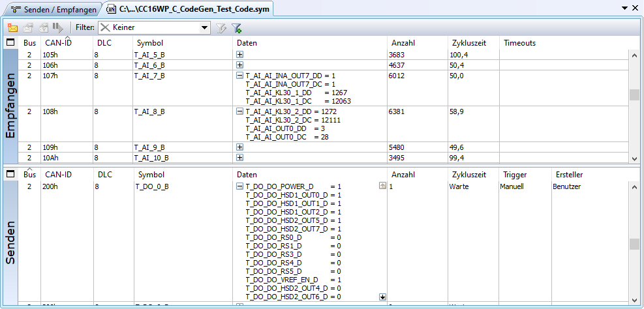Screen dimensions: 644x309
Task: Open the Filter dropdown showing Keiner
Action: coord(204,28)
